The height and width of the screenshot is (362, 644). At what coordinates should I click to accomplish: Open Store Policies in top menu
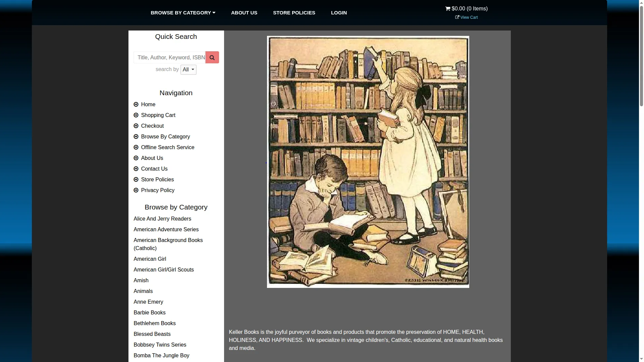pyautogui.click(x=294, y=13)
